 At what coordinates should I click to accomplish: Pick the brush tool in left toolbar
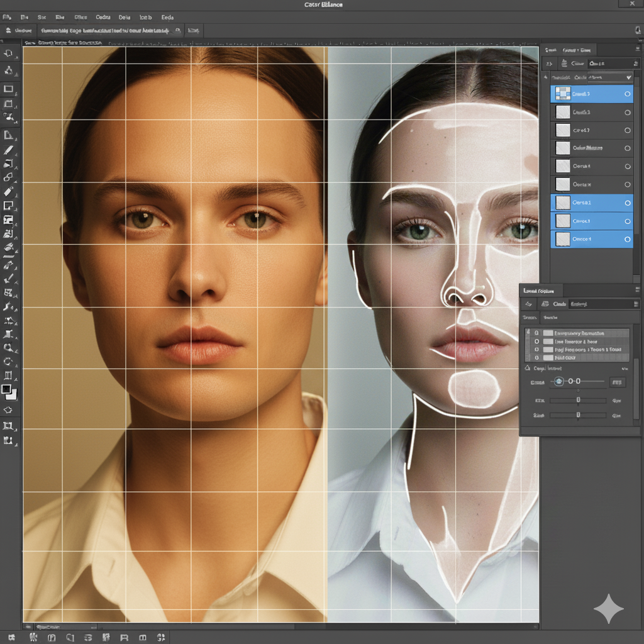[9, 150]
